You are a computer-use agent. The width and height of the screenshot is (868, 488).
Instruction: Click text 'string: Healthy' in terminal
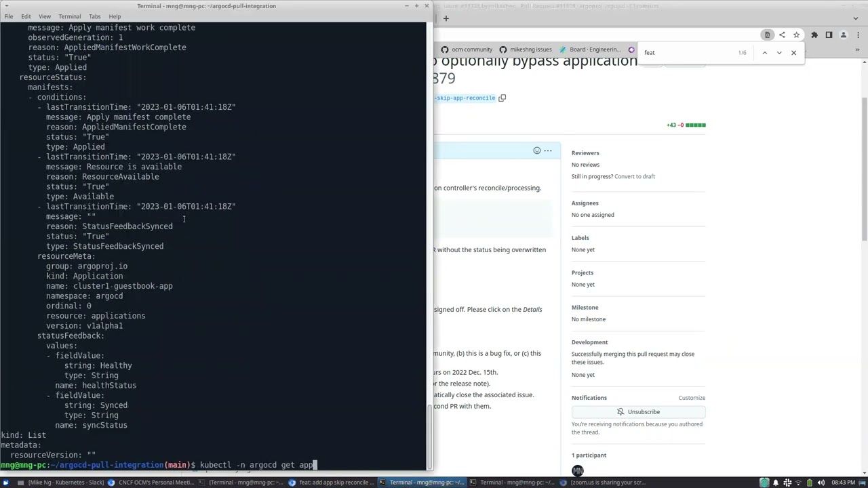coord(98,365)
